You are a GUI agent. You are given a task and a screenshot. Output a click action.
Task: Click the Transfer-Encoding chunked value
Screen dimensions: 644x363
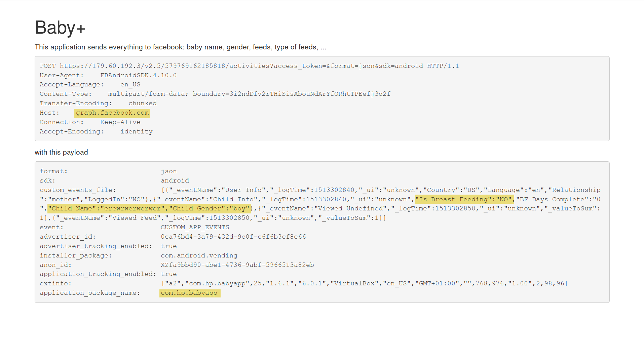143,104
